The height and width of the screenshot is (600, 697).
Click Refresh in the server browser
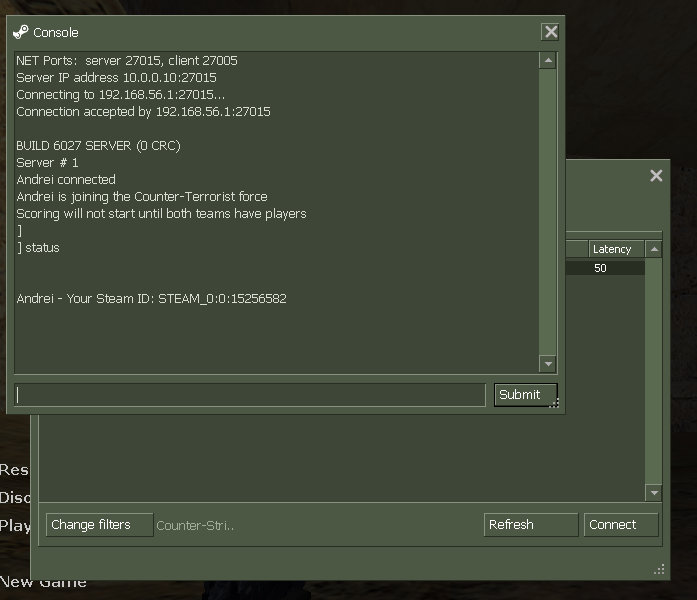coord(531,525)
